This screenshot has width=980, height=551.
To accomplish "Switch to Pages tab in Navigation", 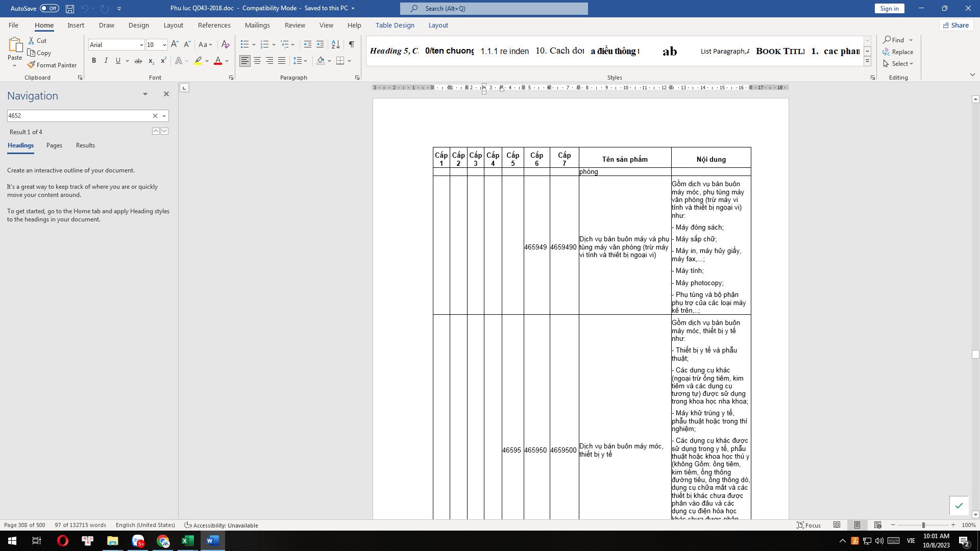I will click(54, 145).
